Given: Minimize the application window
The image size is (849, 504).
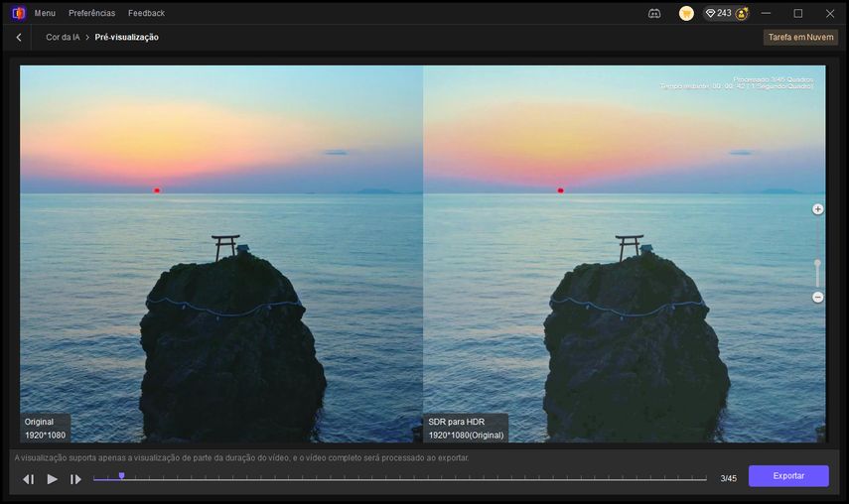Looking at the screenshot, I should [x=766, y=13].
